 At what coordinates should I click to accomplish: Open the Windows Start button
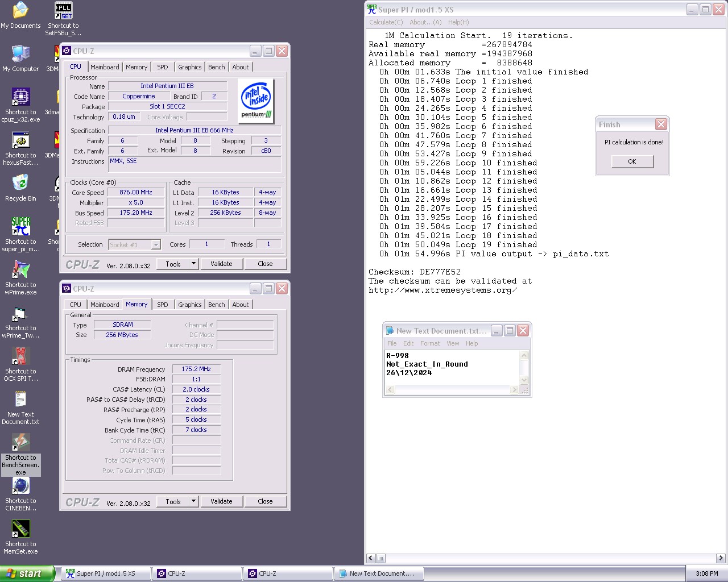point(27,573)
